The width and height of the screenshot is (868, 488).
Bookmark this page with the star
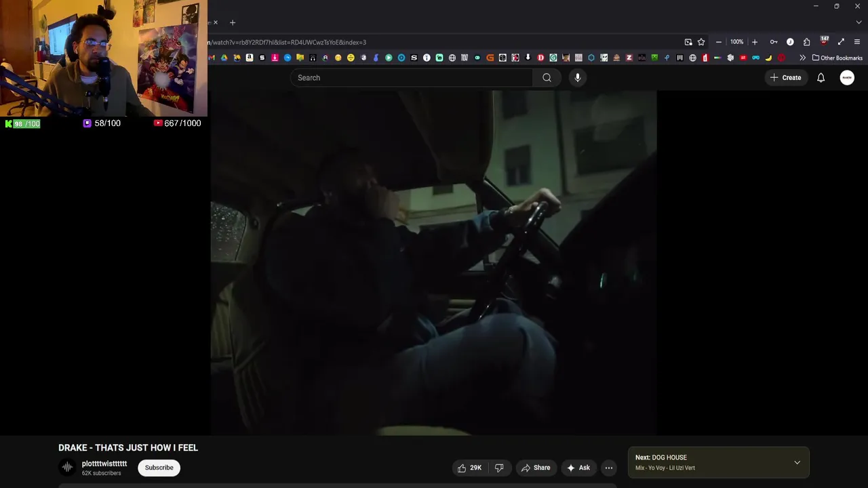(701, 42)
